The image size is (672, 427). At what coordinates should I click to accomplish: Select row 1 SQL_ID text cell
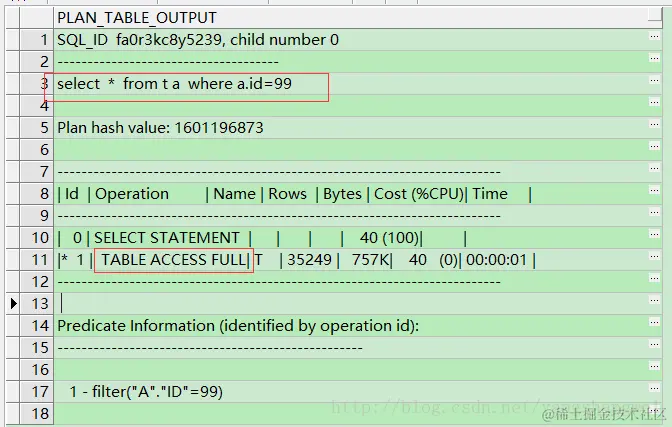pos(351,40)
